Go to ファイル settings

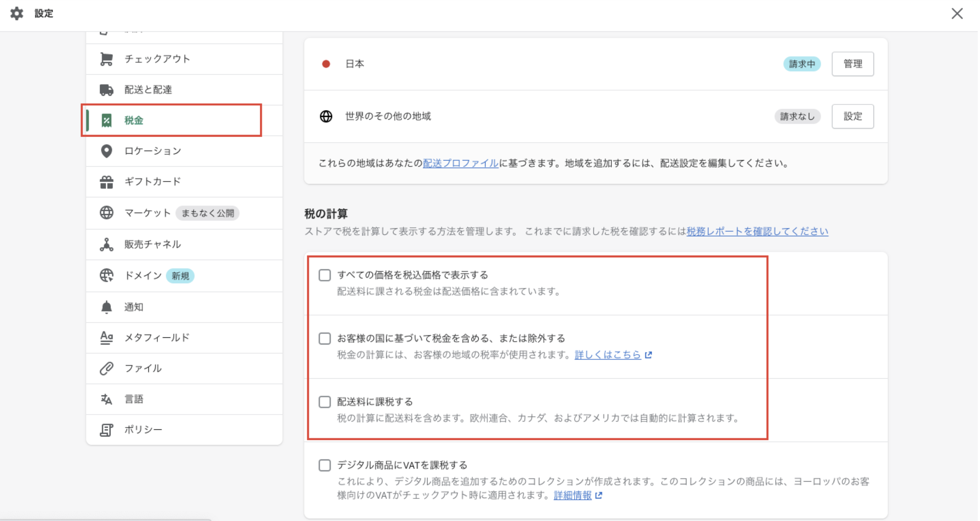184,368
